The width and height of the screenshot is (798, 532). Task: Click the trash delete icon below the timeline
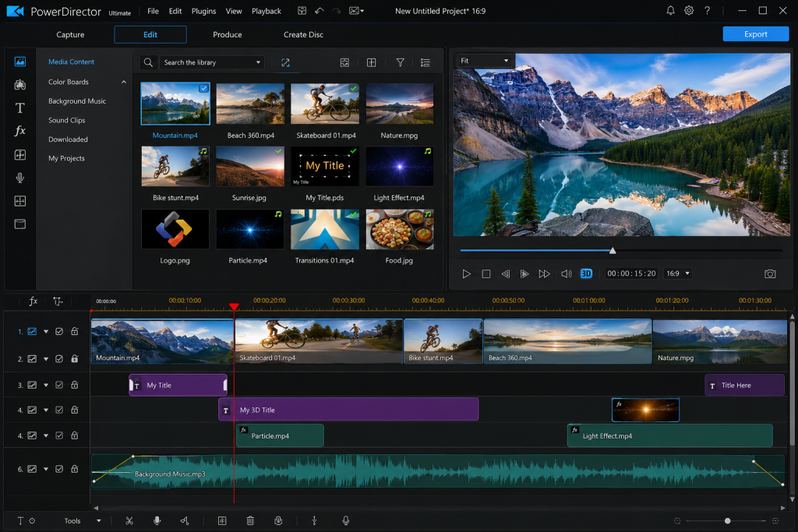250,520
